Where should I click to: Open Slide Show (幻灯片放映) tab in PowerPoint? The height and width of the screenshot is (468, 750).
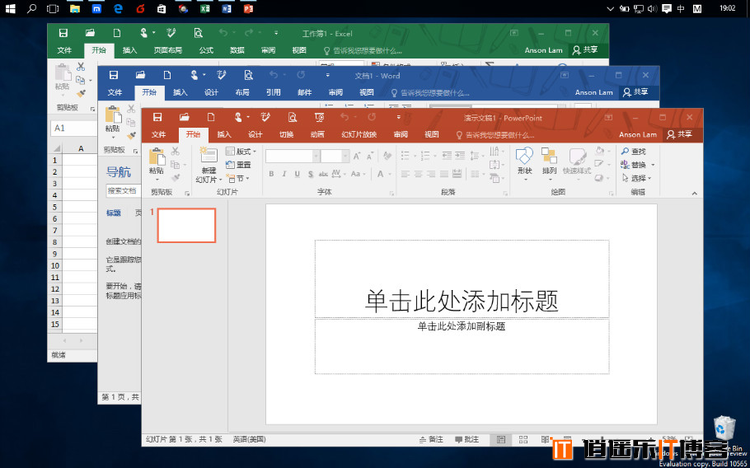(359, 134)
